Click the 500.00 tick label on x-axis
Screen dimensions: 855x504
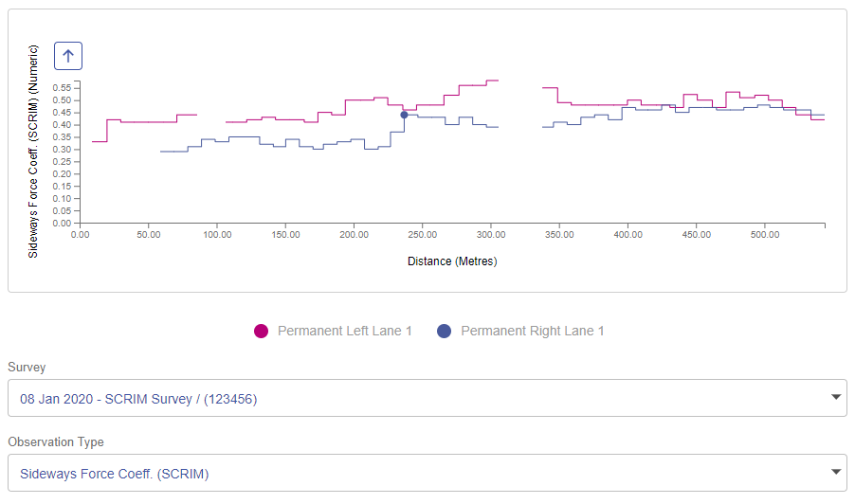[764, 234]
